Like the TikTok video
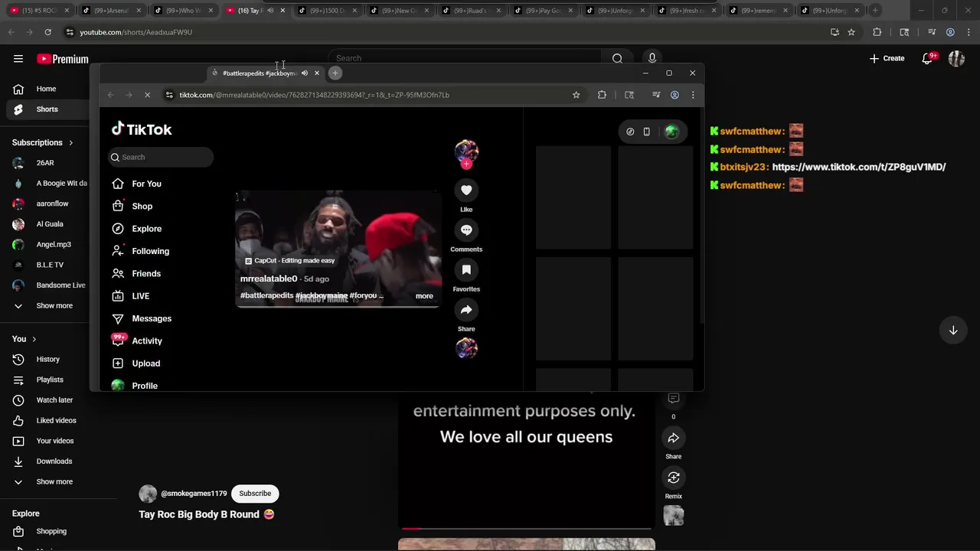Screen dimensions: 980x551 [466, 190]
